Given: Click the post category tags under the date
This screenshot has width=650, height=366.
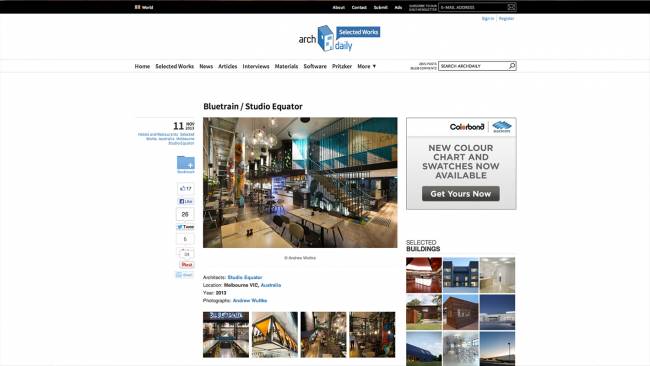Looking at the screenshot, I should point(166,139).
